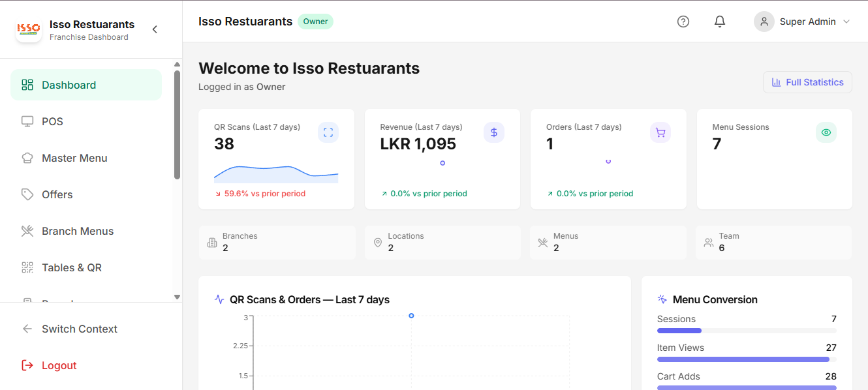Click the Menus count tile
Image resolution: width=868 pixels, height=390 pixels.
[x=608, y=243]
